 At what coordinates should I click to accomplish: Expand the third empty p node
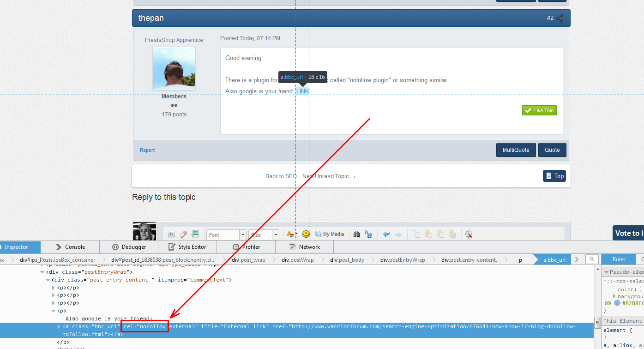[x=54, y=303]
